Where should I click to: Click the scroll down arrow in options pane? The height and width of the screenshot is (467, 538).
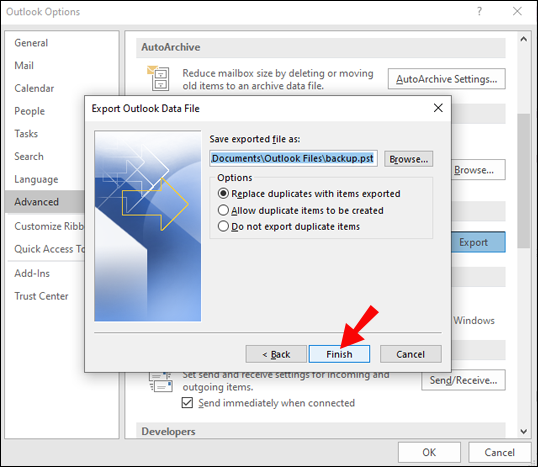coord(523,431)
